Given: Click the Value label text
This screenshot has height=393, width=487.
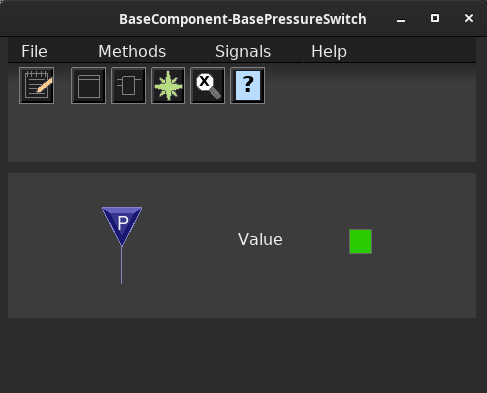Looking at the screenshot, I should click(260, 239).
